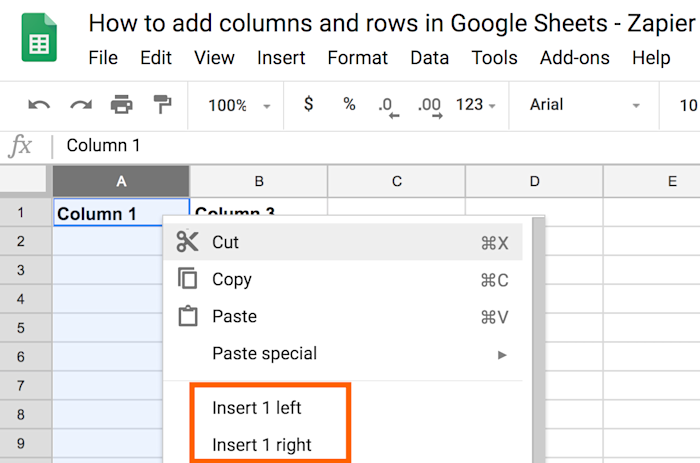Select row 3 header
Image resolution: width=700 pixels, height=463 pixels.
tap(25, 270)
